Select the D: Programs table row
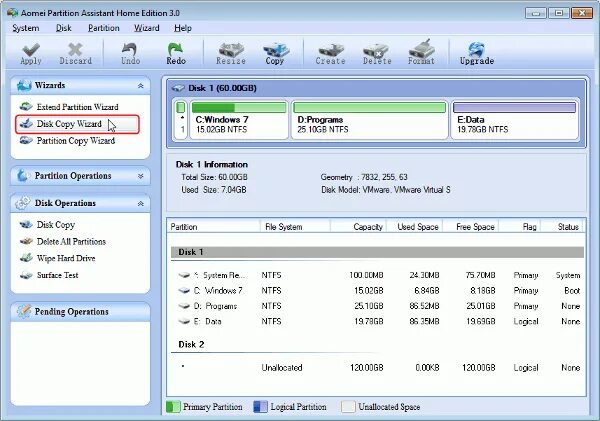 point(379,306)
